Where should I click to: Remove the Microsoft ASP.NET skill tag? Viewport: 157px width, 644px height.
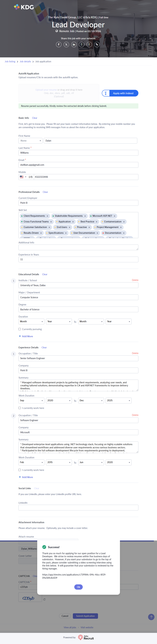(115, 216)
